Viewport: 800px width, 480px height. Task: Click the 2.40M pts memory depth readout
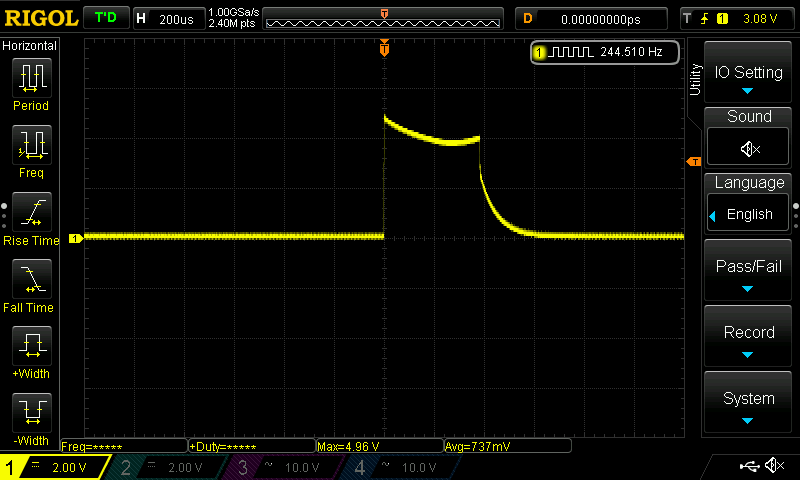click(x=232, y=24)
